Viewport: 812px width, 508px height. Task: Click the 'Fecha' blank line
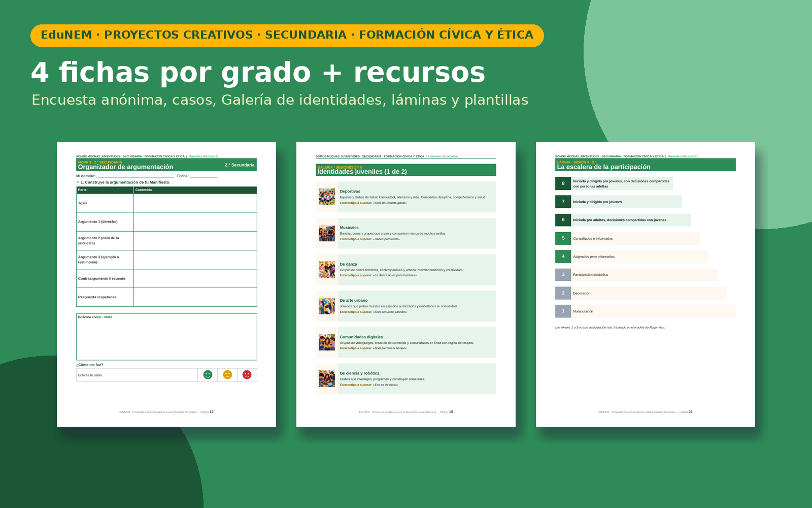204,176
